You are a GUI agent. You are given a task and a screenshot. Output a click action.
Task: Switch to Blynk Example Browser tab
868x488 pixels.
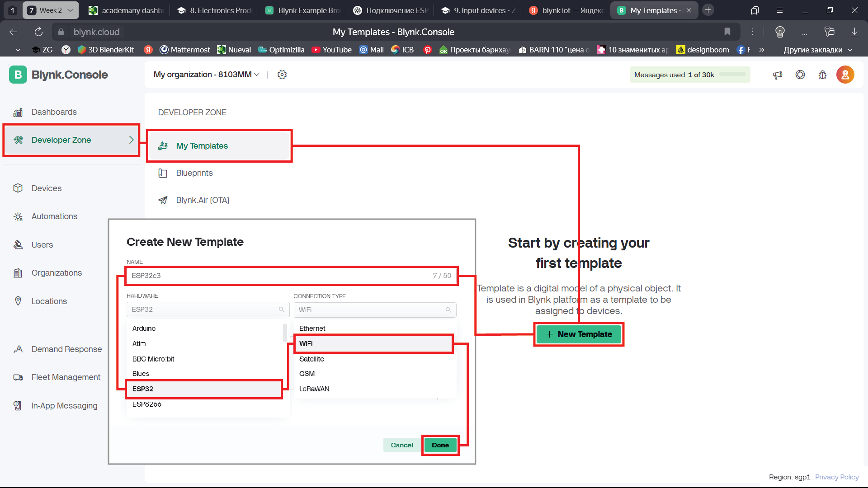coord(303,10)
